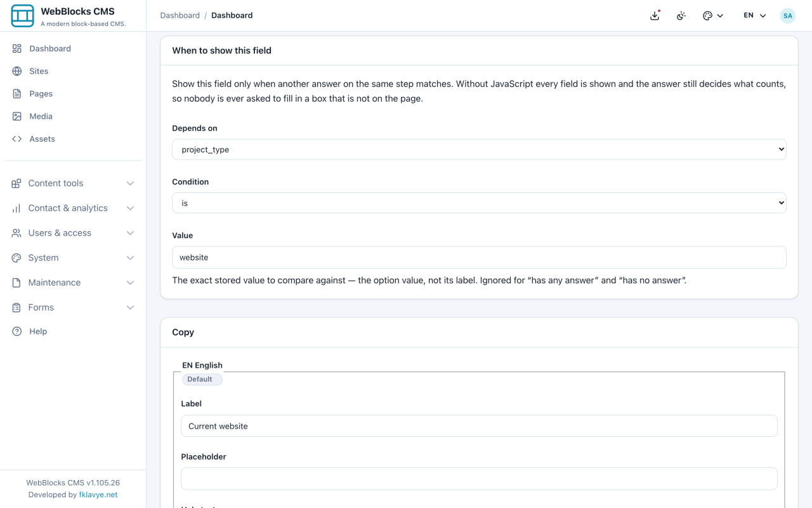The width and height of the screenshot is (812, 508).
Task: Click the Label input with Current website
Action: pyautogui.click(x=479, y=426)
